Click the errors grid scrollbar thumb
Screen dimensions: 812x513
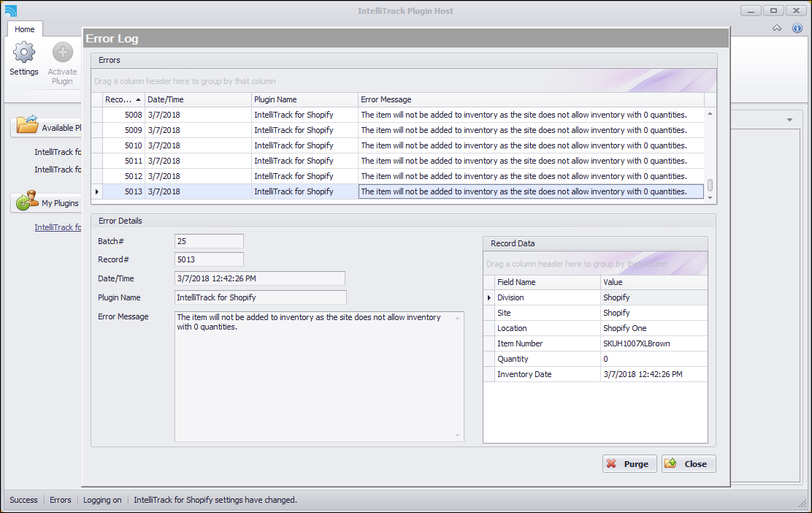pos(710,185)
